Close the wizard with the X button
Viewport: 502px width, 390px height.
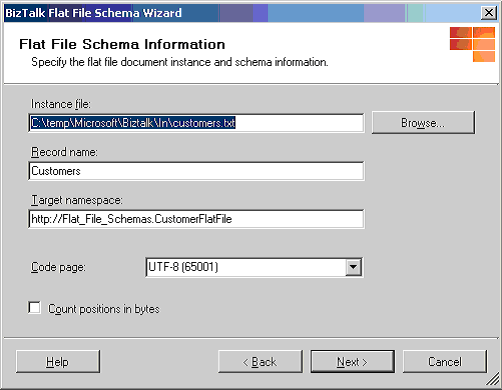(x=489, y=13)
